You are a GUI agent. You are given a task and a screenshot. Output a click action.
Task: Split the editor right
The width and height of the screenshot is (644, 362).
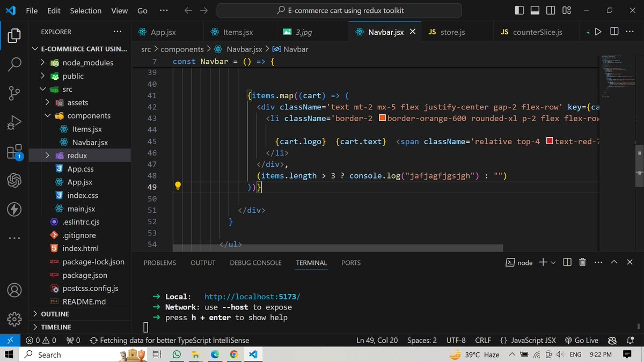(614, 32)
